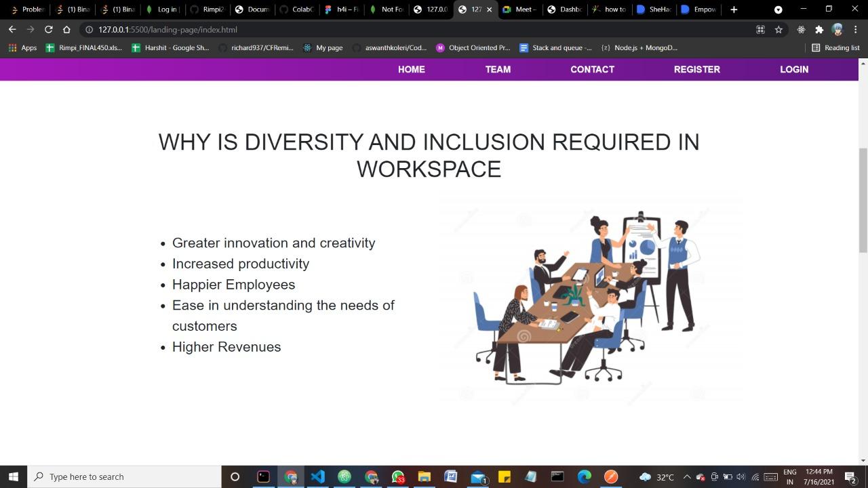Screen dimensions: 868x488
Task: Click the page vertical scrollbar thumb
Action: pyautogui.click(x=863, y=200)
